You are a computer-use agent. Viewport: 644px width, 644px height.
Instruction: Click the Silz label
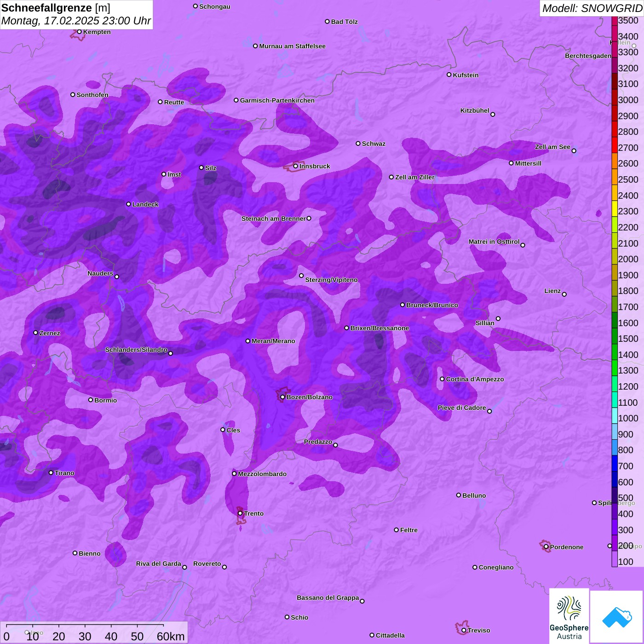pos(211,168)
